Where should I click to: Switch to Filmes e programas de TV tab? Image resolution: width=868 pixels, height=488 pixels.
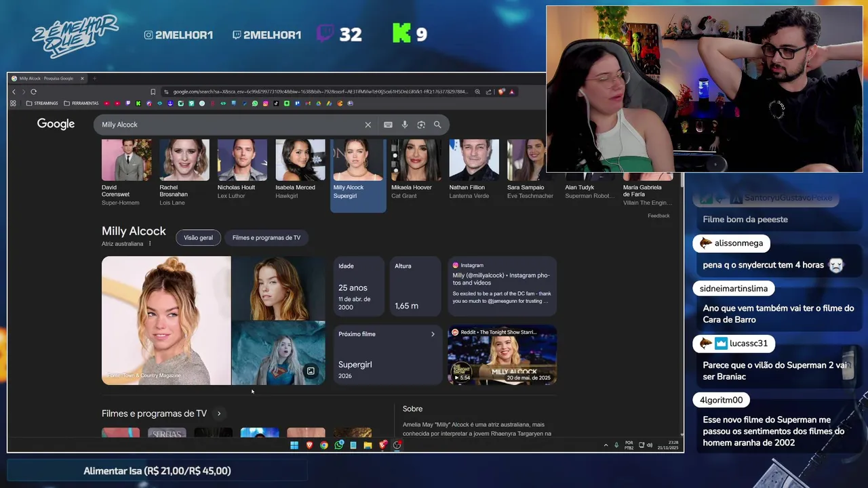[x=267, y=238]
